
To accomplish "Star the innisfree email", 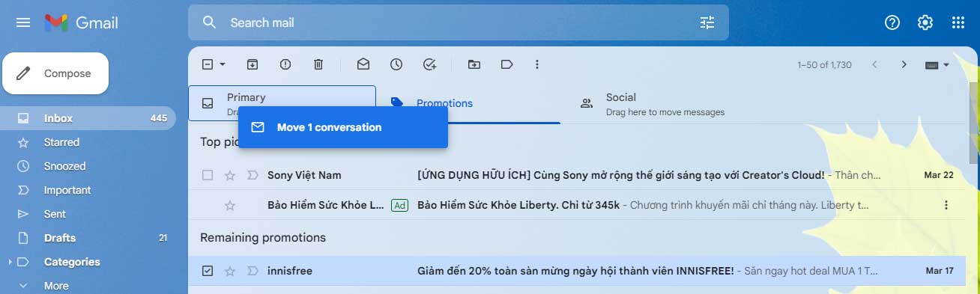I will coord(230,271).
